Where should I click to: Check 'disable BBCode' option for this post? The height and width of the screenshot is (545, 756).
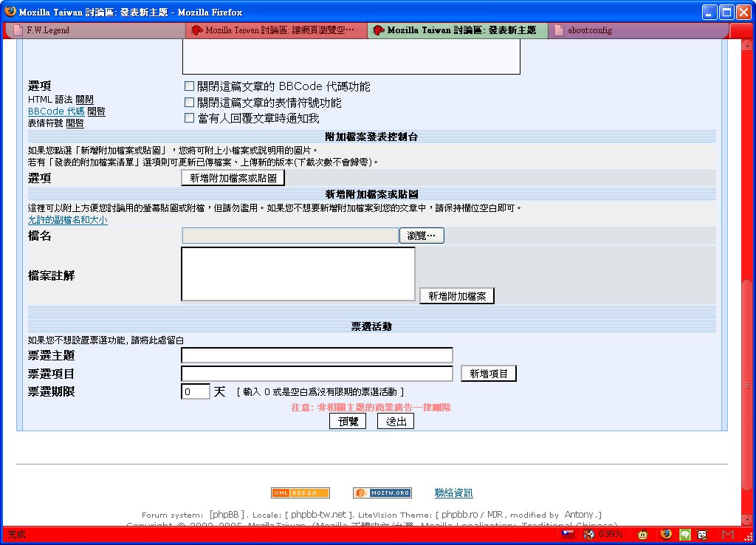click(190, 86)
